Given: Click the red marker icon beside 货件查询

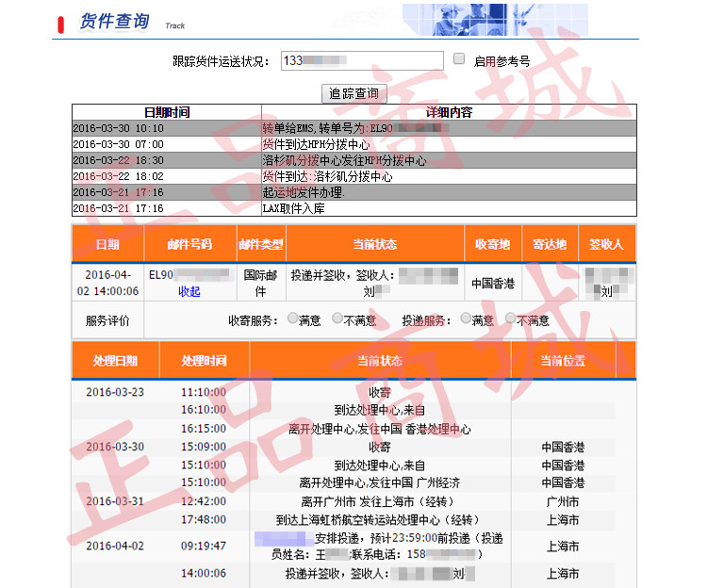Looking at the screenshot, I should [61, 24].
